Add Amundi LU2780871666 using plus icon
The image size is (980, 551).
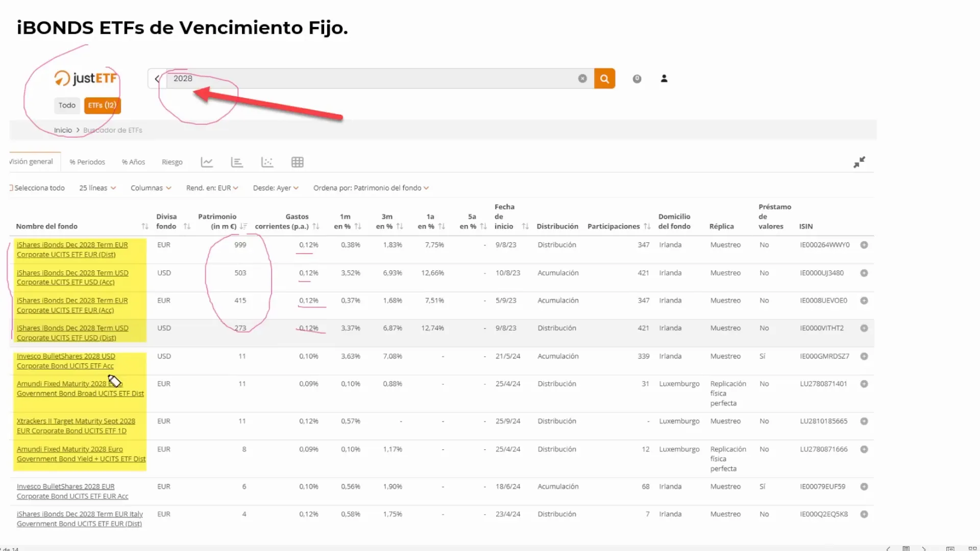click(x=864, y=449)
